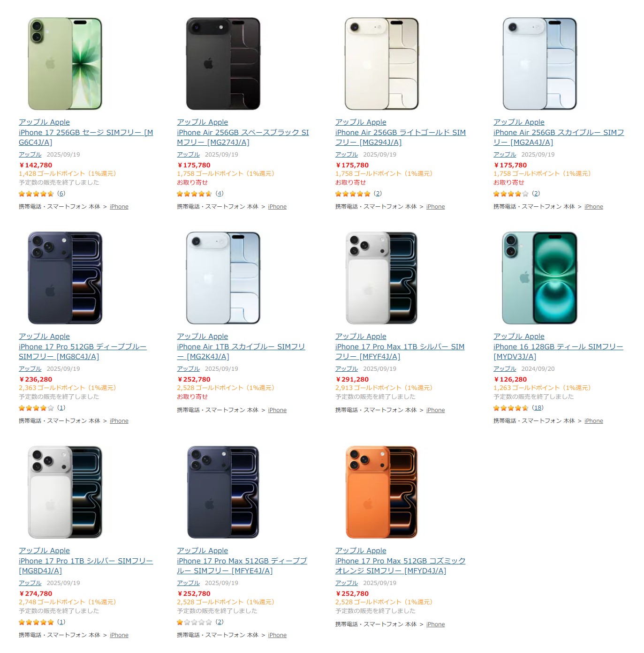Open the iPhone 17 Pro Deep Blue image
644x653 pixels.
65,278
